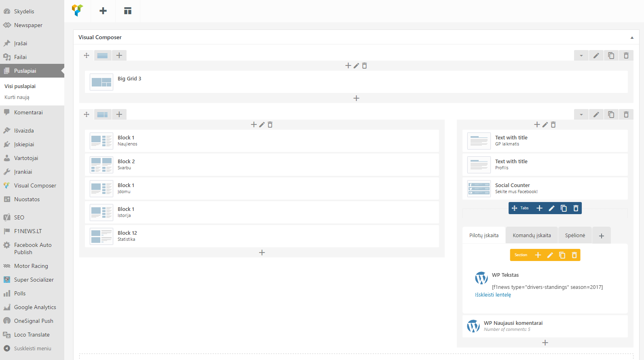Screen dimensions: 644x360
Task: Select Block 1 Naujienos element
Action: point(262,141)
